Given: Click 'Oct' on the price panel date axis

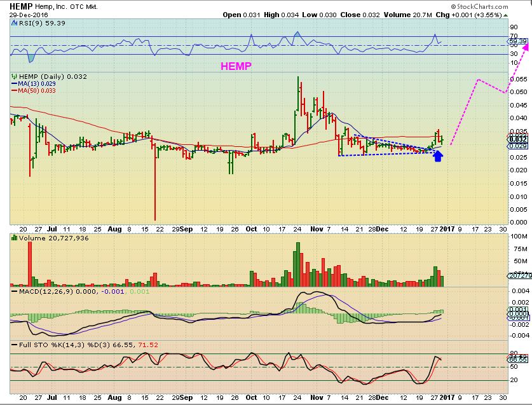Looking at the screenshot, I should tap(251, 229).
